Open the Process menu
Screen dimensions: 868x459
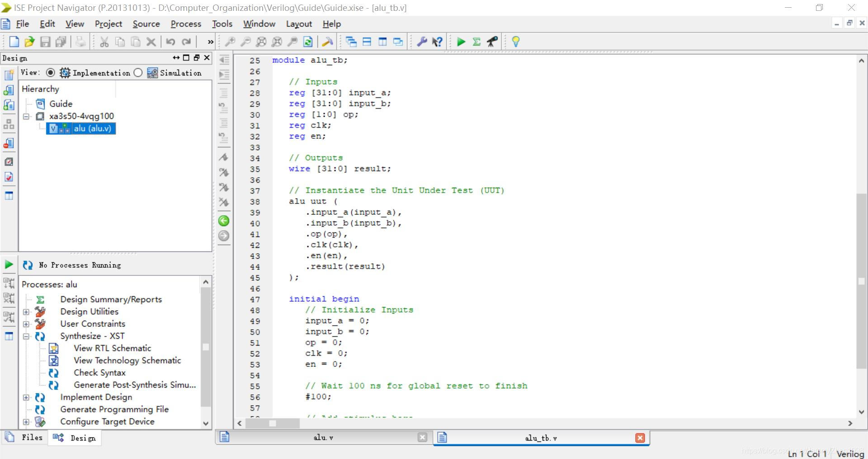[x=185, y=24]
